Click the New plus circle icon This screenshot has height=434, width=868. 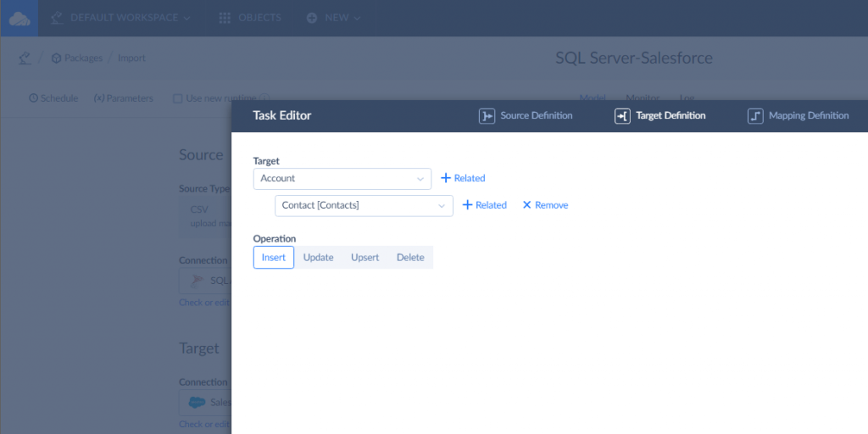coord(312,18)
